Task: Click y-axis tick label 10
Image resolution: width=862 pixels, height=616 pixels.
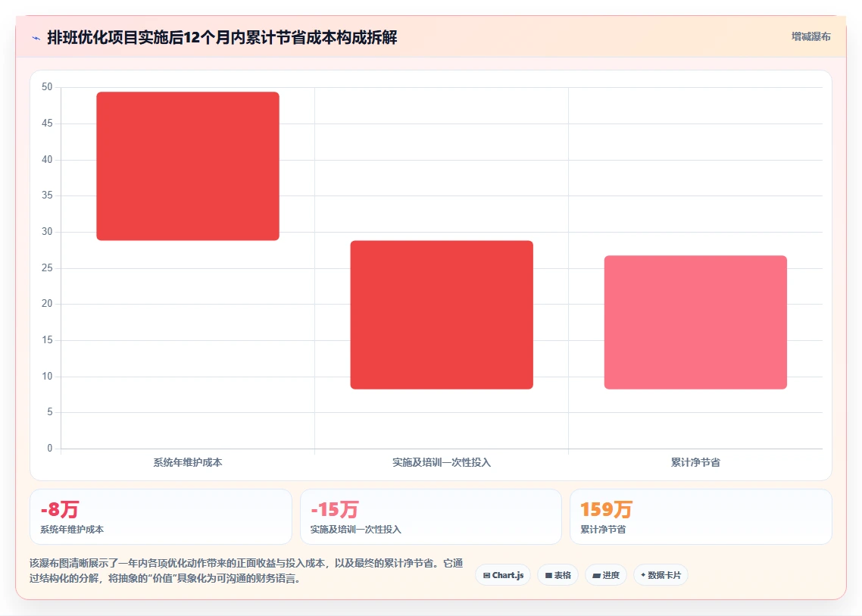Action: 47,377
